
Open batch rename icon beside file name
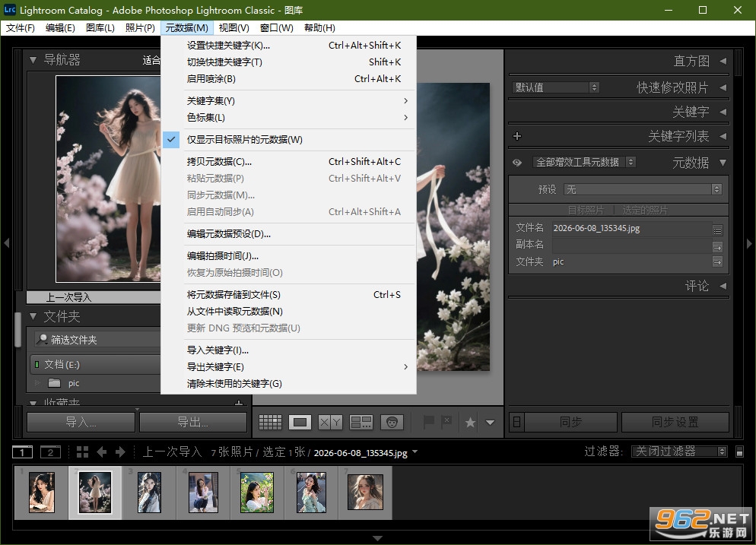click(717, 231)
